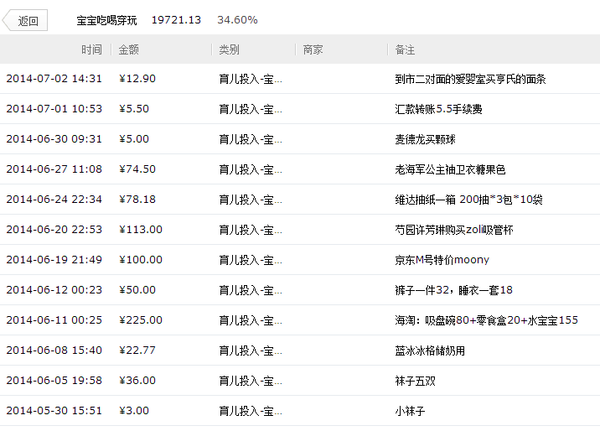This screenshot has height=431, width=600.
Task: Click the 备注 column header
Action: pos(405,49)
